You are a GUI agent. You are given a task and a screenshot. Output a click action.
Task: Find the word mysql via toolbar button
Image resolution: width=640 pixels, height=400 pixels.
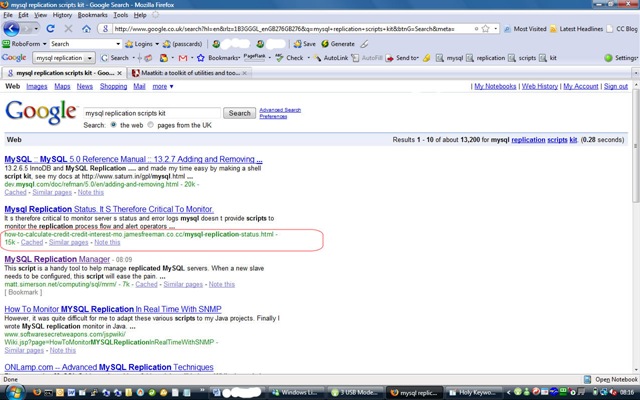(x=449, y=58)
